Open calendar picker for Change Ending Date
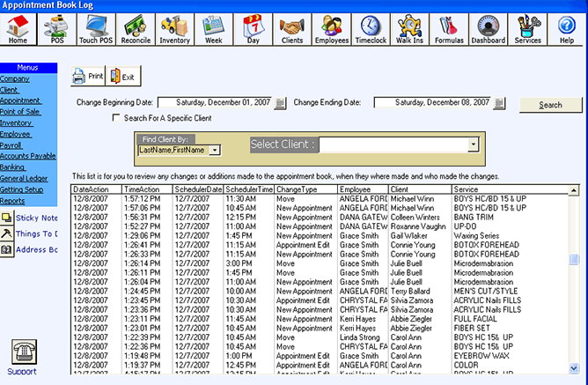 (x=499, y=103)
